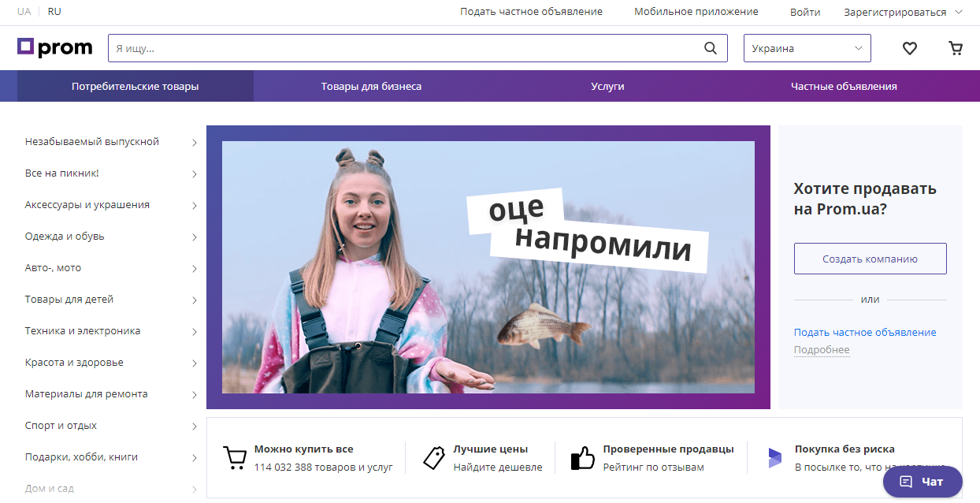This screenshot has width=980, height=503.
Task: Click 'Можно купить все' heading
Action: [304, 449]
